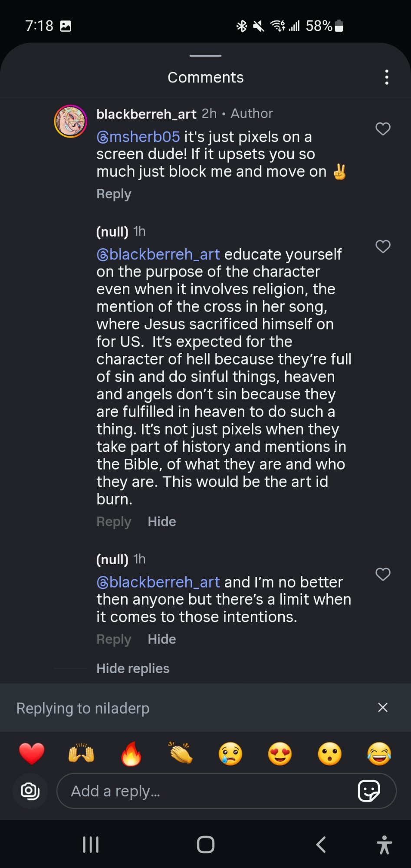Screen dimensions: 411x868
Task: Open the camera icon beside reply field
Action: (x=30, y=791)
